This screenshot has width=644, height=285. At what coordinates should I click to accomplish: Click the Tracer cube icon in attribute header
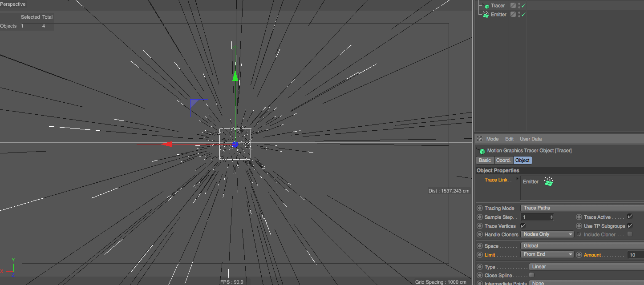coord(482,151)
